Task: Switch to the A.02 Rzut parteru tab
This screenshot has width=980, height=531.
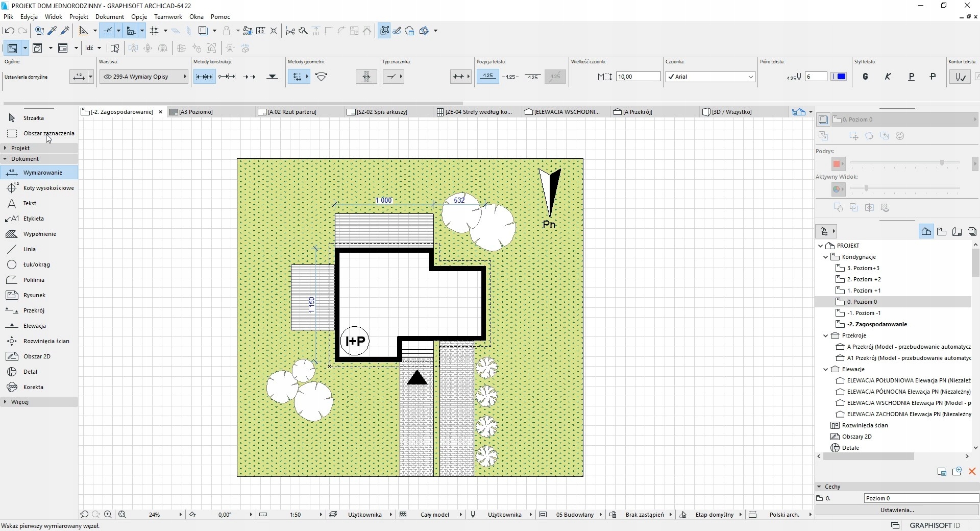Action: tap(291, 112)
